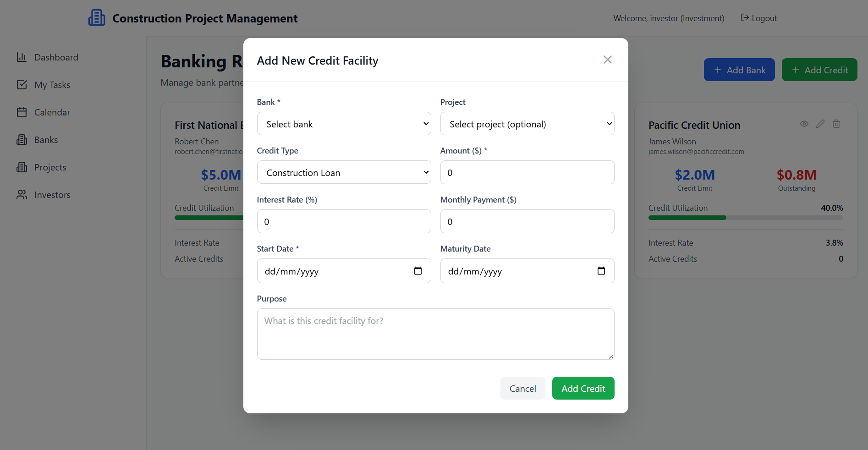Open My Tasks in the sidebar
868x450 pixels.
(x=52, y=85)
